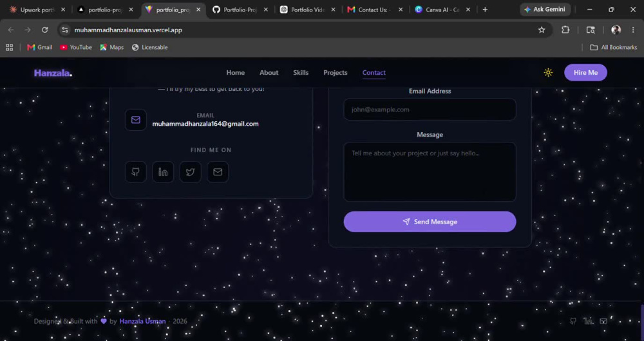Open the GitHub icon in the footer
This screenshot has width=644, height=341.
pyautogui.click(x=573, y=321)
